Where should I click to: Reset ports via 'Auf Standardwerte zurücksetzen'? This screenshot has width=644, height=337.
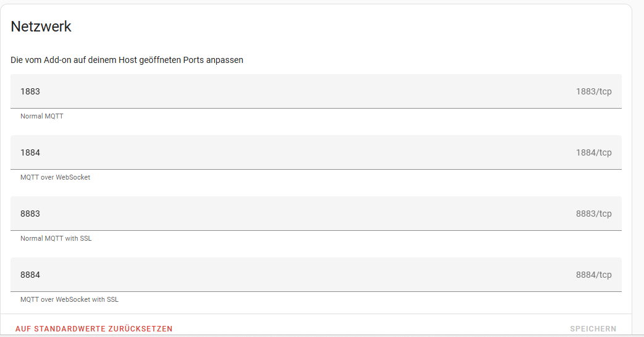click(x=94, y=329)
